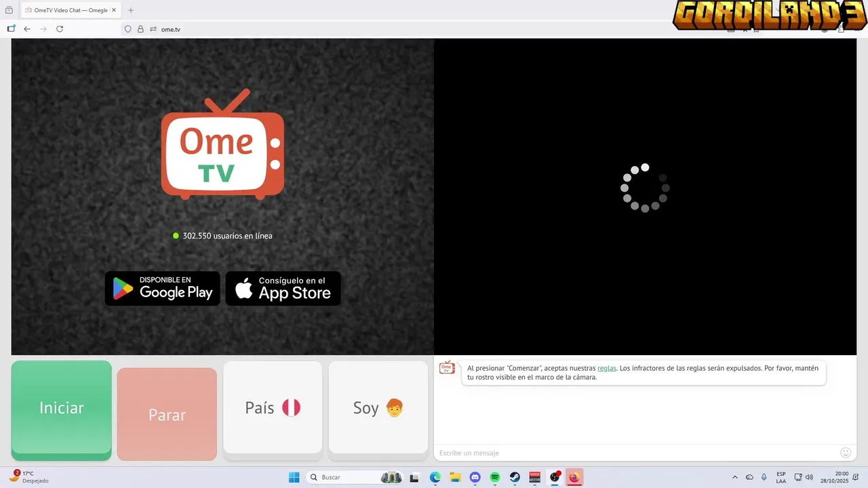Open the Firefox tab overview icon
Screen dimensions: 868x488
coord(9,10)
